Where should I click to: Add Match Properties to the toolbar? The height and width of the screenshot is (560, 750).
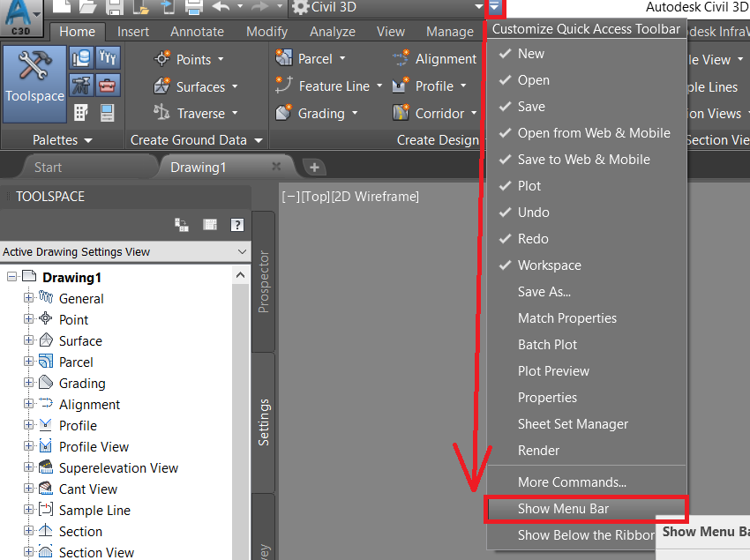pos(587,318)
